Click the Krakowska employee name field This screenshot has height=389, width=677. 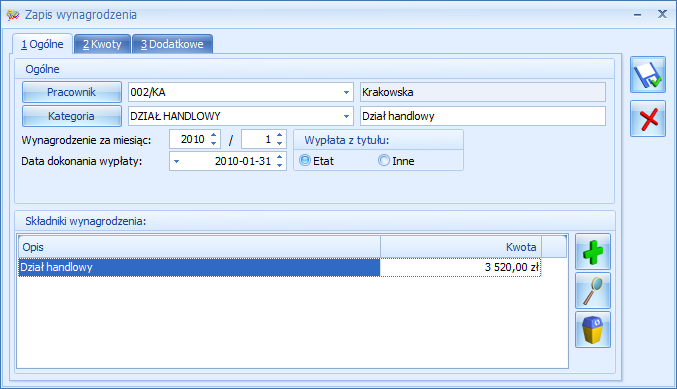coord(483,92)
